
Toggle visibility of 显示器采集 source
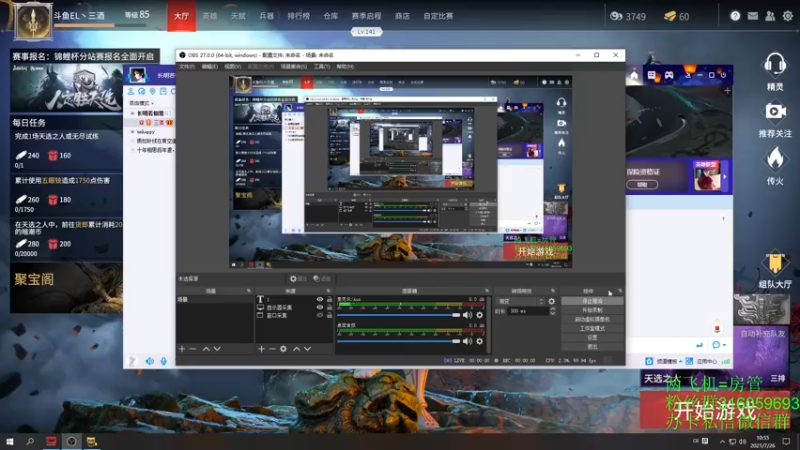click(320, 308)
